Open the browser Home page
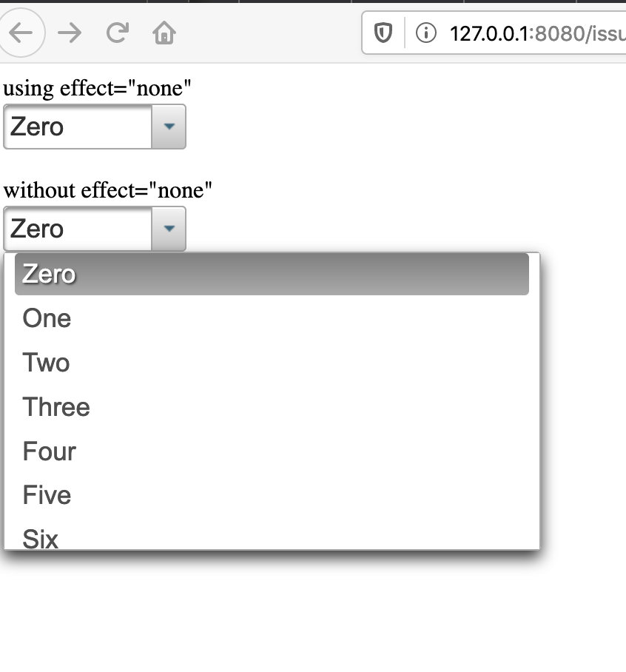626x672 pixels. click(164, 33)
